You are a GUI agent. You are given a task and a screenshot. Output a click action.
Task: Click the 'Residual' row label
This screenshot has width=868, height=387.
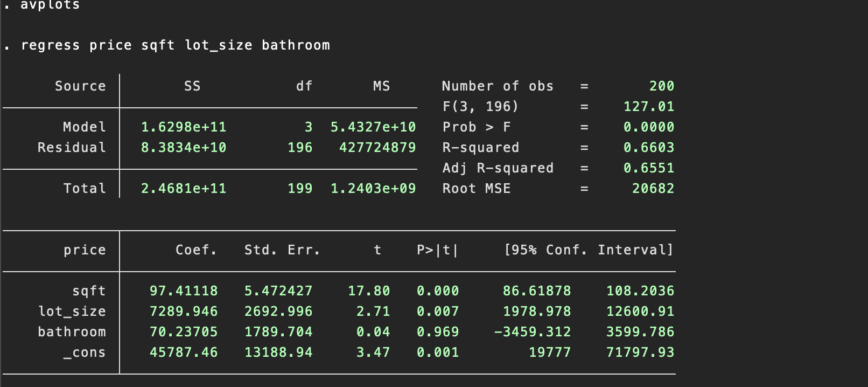pos(72,148)
